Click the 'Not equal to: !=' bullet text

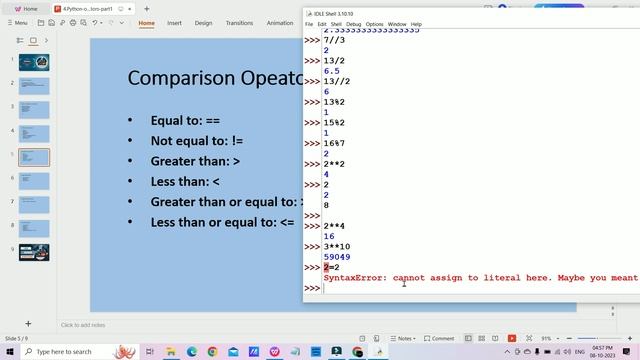coord(197,141)
